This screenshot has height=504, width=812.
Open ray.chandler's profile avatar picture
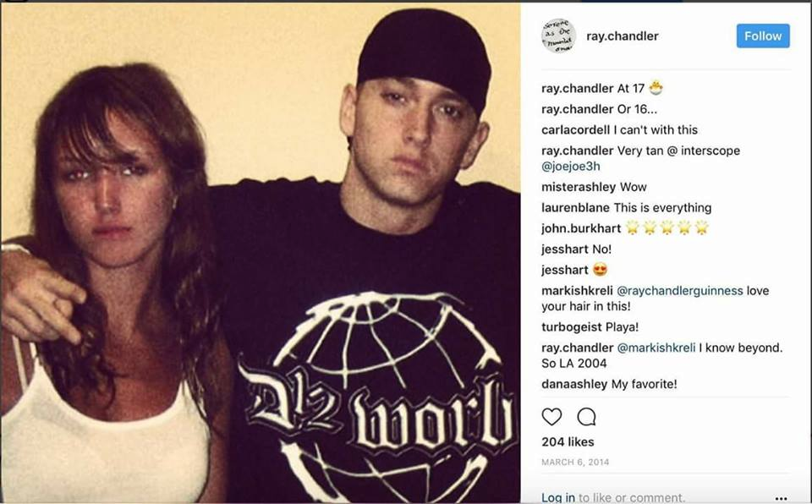point(558,36)
